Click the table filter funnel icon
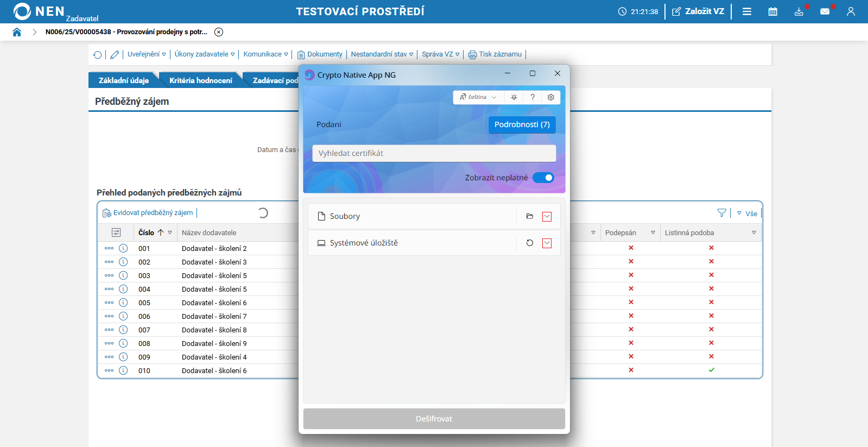The height and width of the screenshot is (447, 868). pyautogui.click(x=722, y=213)
